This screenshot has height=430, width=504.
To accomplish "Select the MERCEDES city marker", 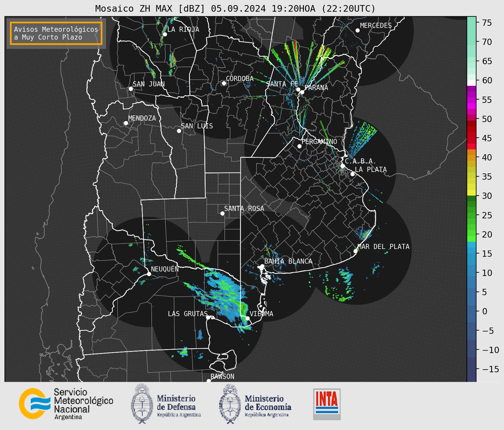I will (358, 31).
